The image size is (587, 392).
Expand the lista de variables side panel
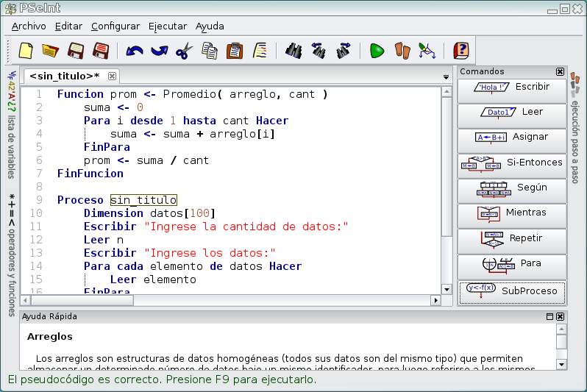(x=12, y=125)
